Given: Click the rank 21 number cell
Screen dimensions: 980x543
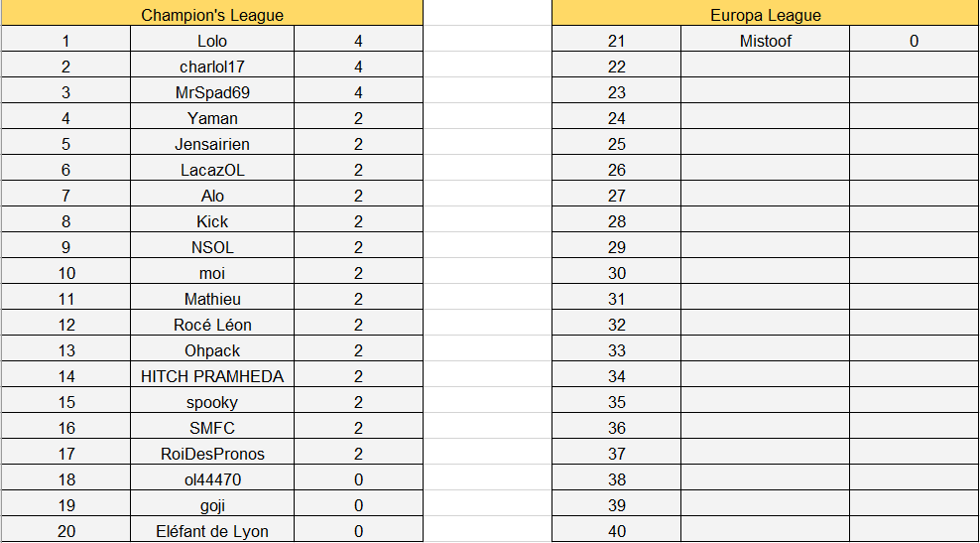Looking at the screenshot, I should coord(617,41).
